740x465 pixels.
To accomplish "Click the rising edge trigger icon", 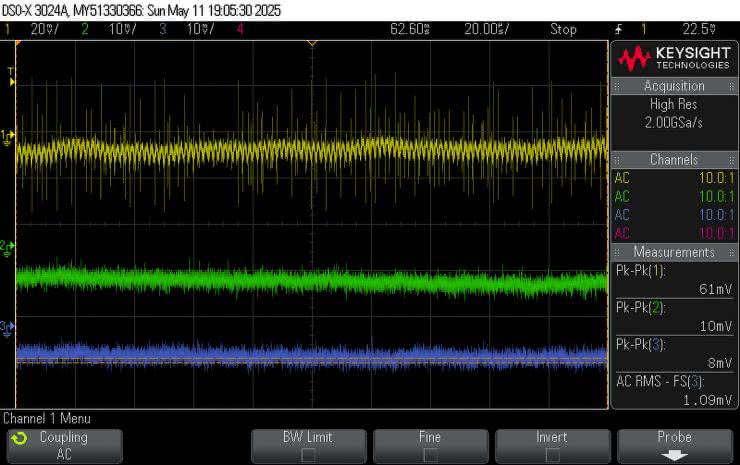I will 619,29.
